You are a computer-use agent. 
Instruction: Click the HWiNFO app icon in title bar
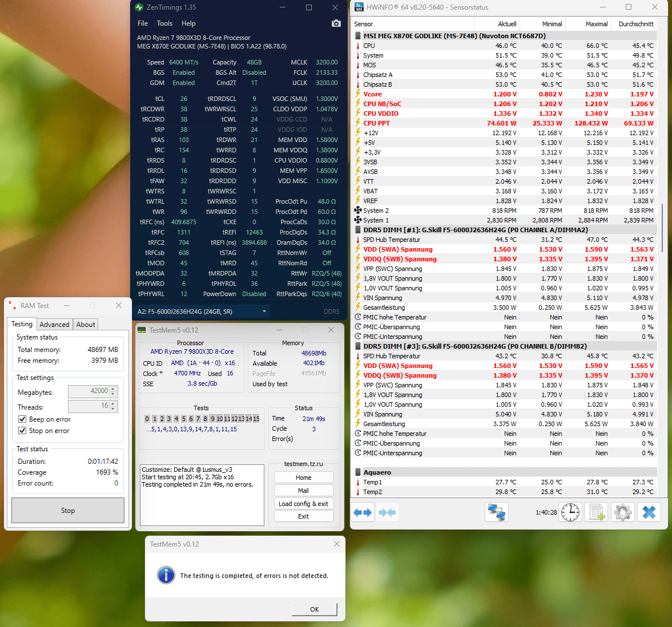[359, 7]
